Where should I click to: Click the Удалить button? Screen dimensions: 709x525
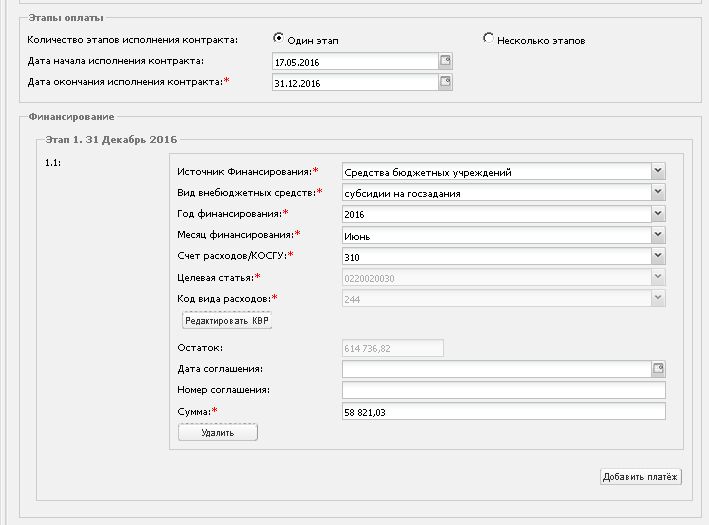pos(218,432)
